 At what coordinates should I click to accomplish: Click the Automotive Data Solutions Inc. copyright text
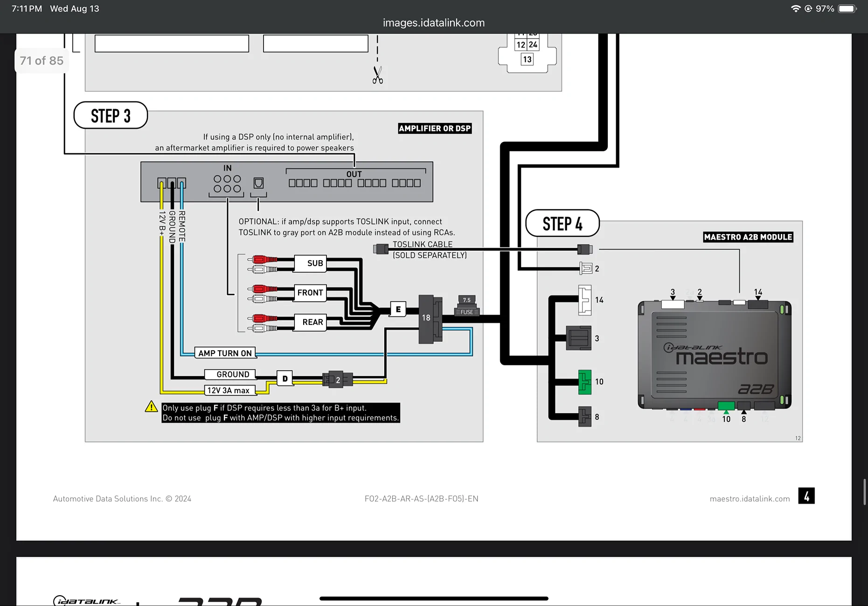pyautogui.click(x=122, y=499)
